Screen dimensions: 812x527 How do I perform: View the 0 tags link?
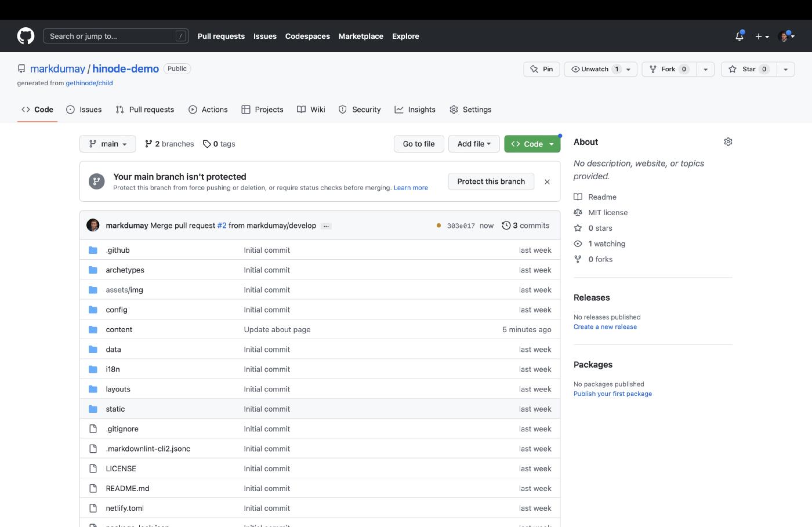pos(219,144)
